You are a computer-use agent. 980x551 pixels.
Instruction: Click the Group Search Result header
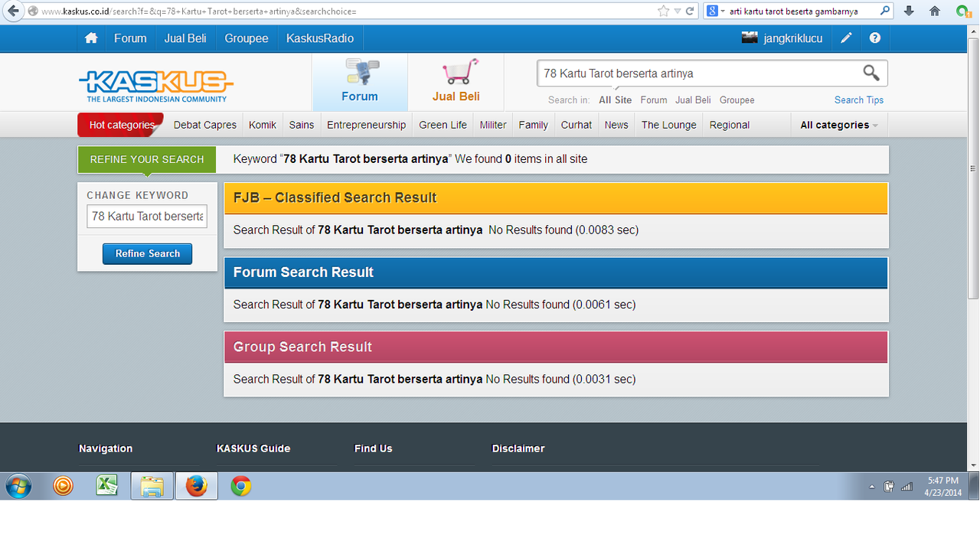click(556, 347)
